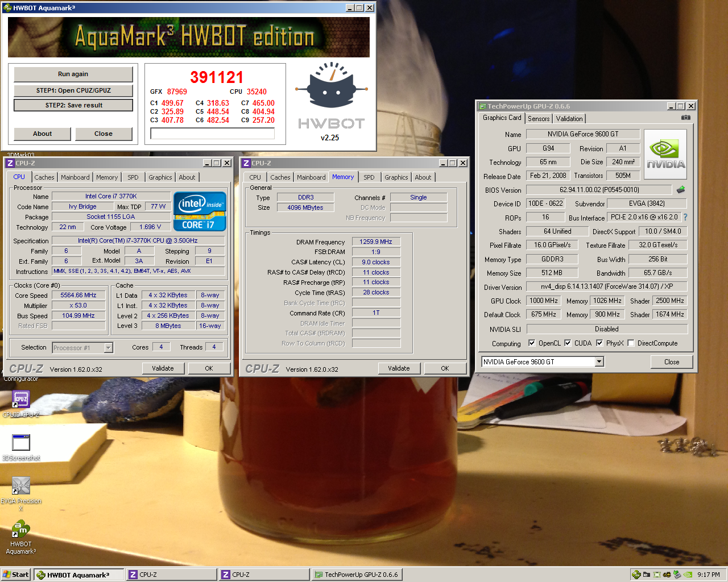Open the Start menu
The image size is (728, 582).
16,575
